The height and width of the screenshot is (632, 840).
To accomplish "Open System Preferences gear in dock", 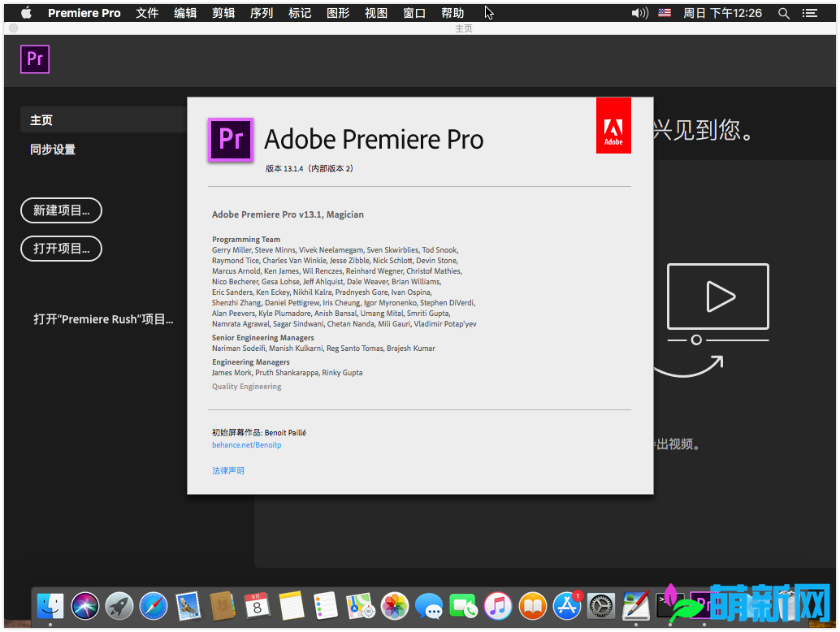I will 601,606.
